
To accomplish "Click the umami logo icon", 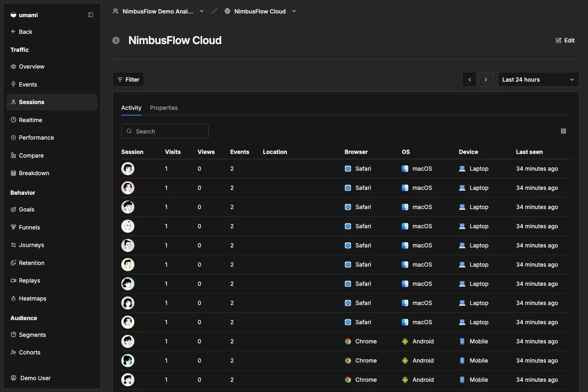I will 13,15.
